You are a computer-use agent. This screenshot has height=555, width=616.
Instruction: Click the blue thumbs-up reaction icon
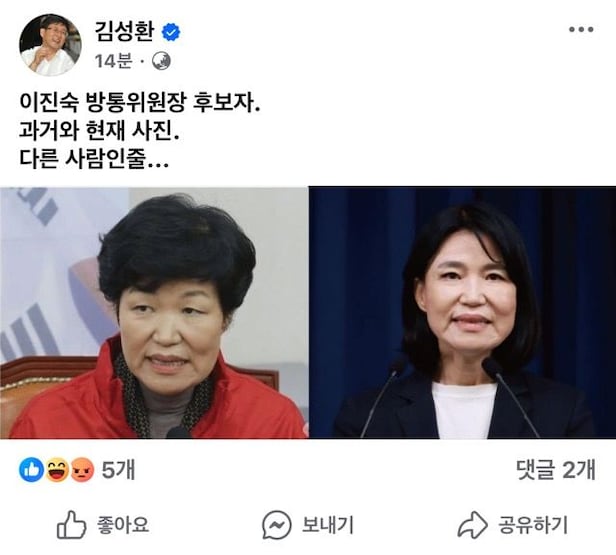[x=31, y=469]
